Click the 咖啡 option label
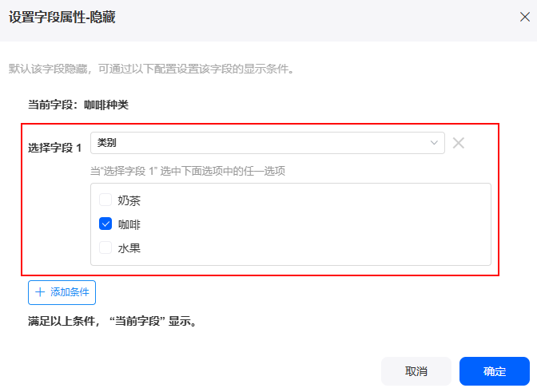Viewport: 537px width, 392px height. 129,224
